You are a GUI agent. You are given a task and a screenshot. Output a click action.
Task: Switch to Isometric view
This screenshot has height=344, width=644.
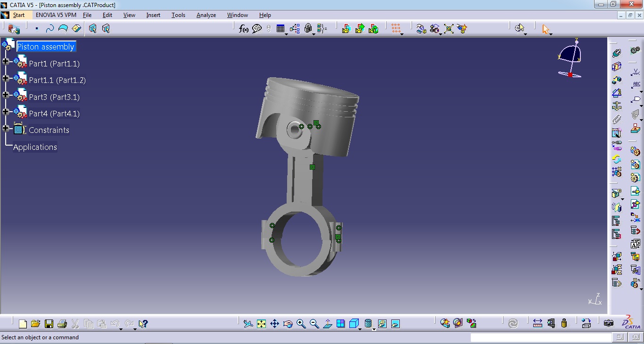tap(354, 324)
